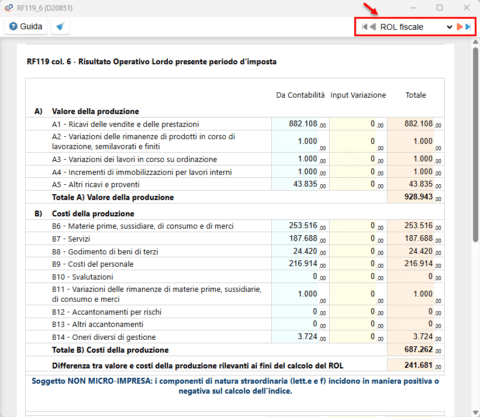Click Input Variazione field for B6 Materie prime
480x417 pixels.
click(x=358, y=226)
